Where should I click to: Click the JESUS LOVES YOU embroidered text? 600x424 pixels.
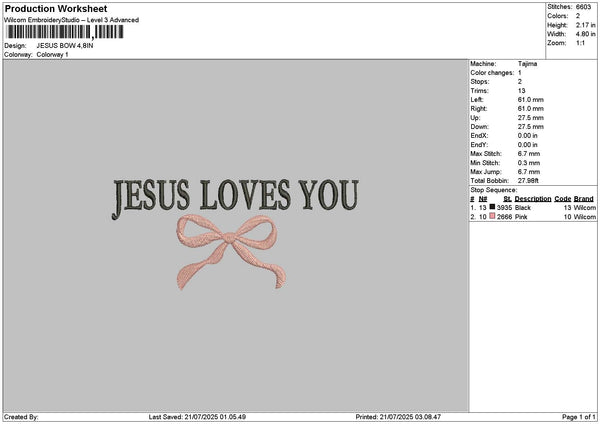[x=235, y=196]
